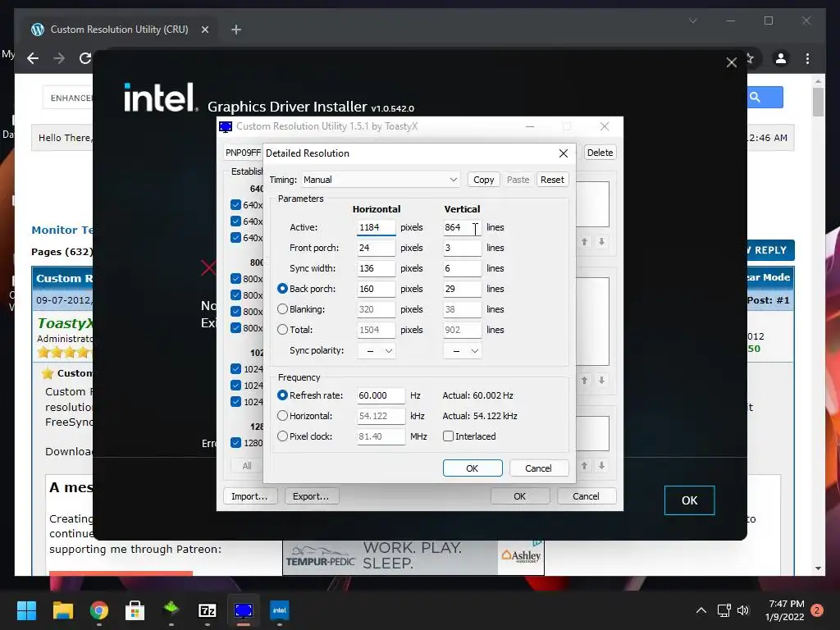
Task: Edit the Horizontal Active pixels field
Action: [x=376, y=227]
